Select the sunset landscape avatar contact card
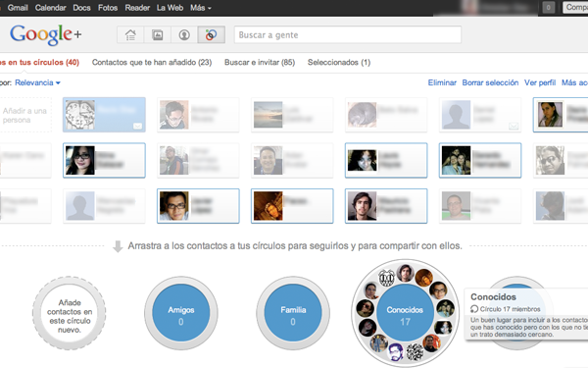 (x=292, y=115)
